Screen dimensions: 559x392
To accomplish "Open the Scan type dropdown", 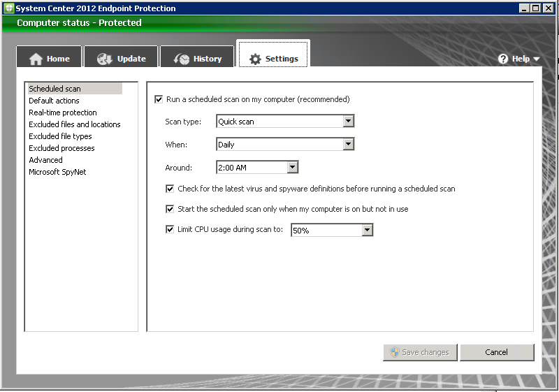I will tap(285, 122).
